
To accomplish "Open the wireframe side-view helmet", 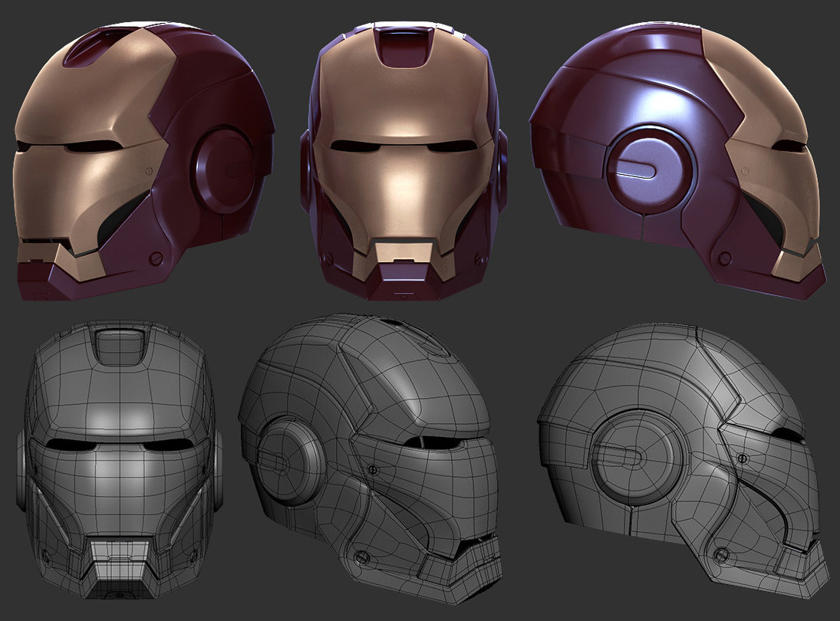I will [x=683, y=460].
